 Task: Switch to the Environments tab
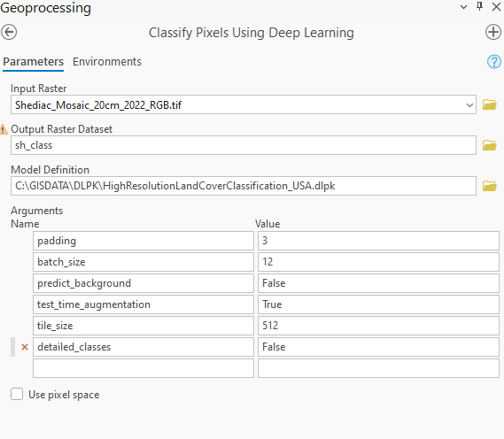point(107,62)
